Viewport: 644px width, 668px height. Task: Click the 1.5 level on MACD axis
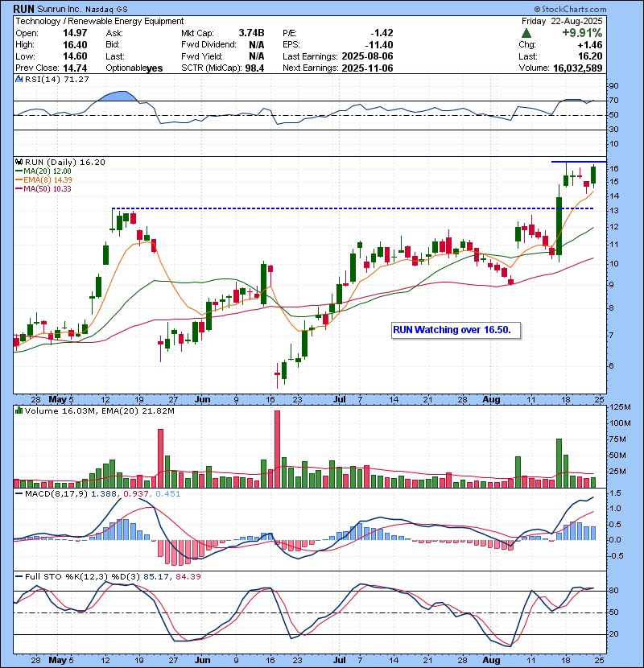616,493
